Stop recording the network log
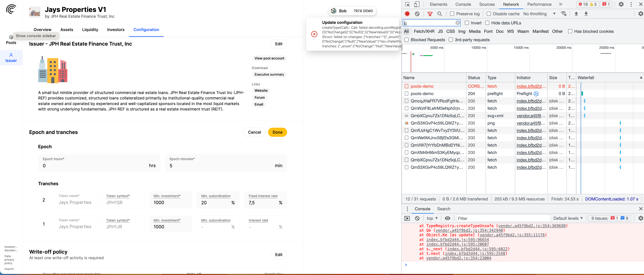Image resolution: width=644 pixels, height=275 pixels. [407, 14]
